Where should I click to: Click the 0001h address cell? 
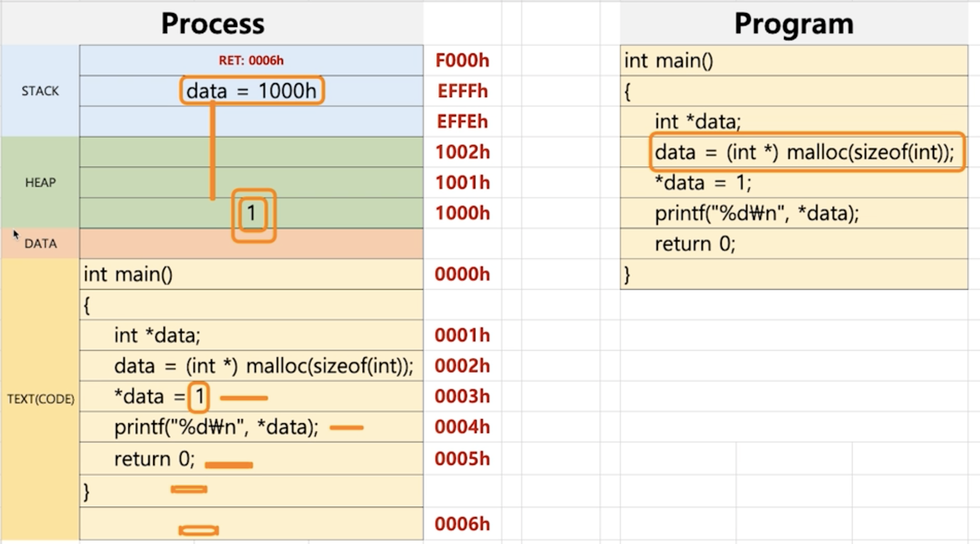462,335
